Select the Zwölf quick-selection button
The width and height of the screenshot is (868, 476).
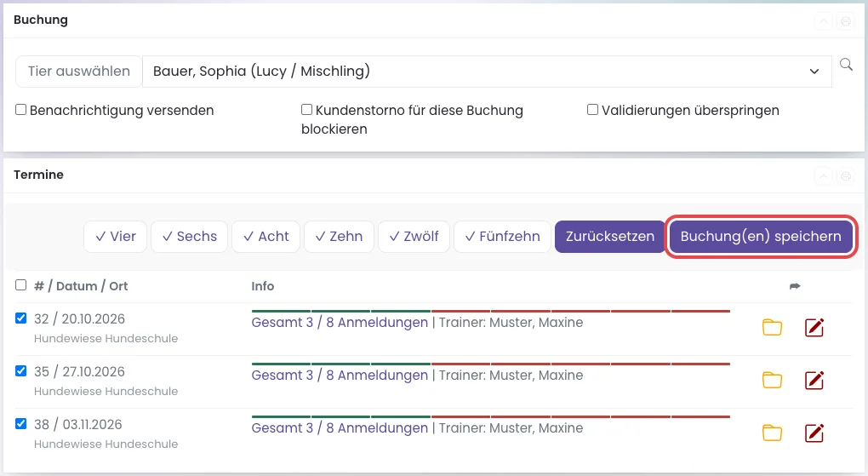414,237
